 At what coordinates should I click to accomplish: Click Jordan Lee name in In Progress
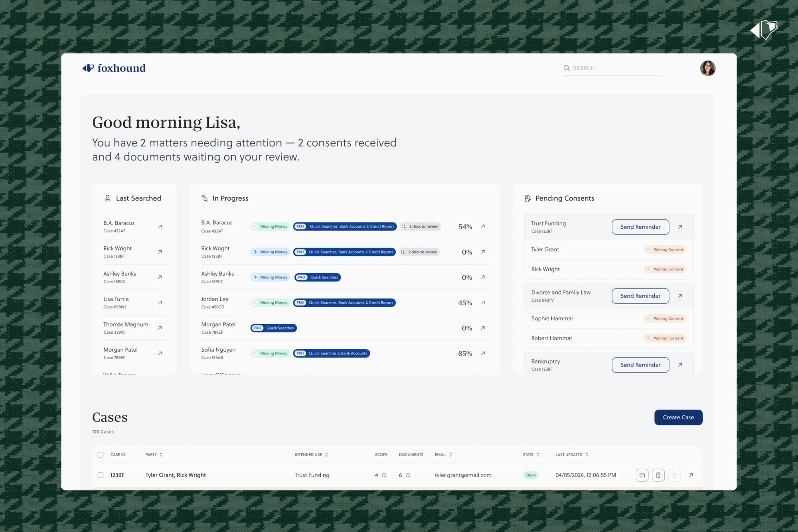215,299
